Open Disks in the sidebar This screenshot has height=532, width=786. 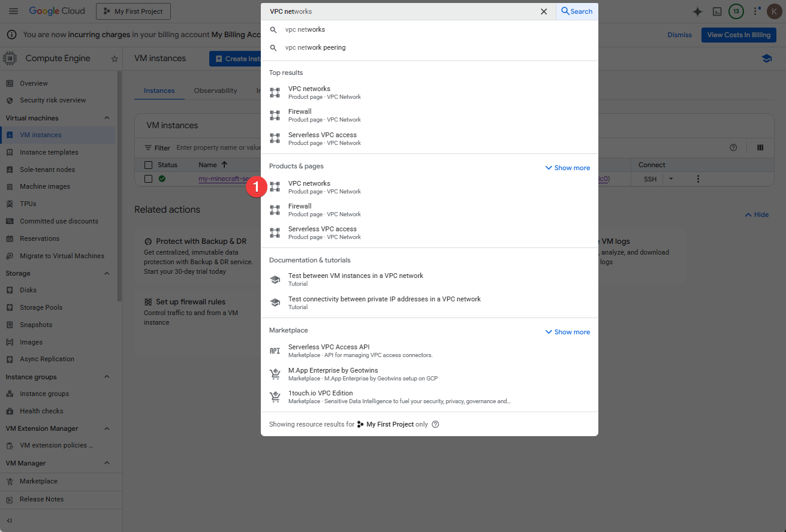pos(28,290)
